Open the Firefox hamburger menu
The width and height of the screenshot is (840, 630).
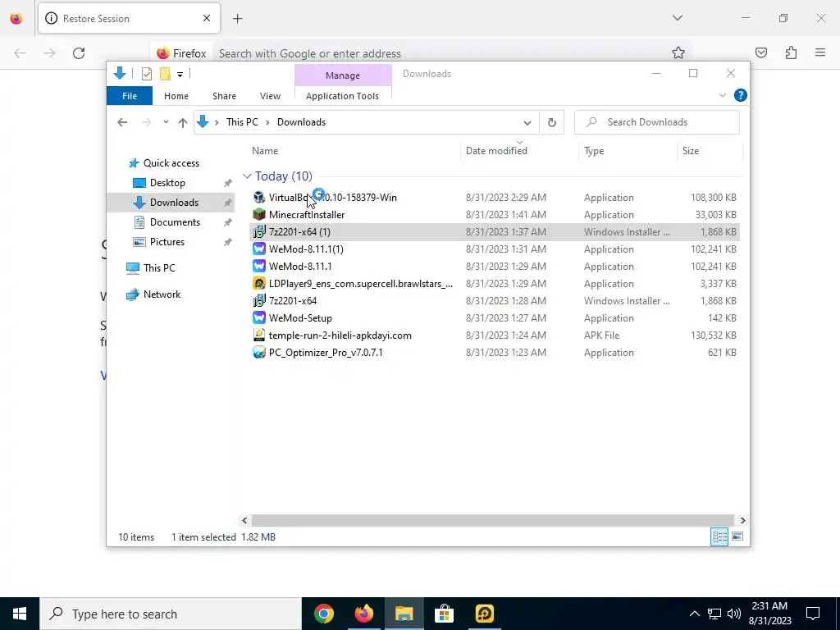point(820,52)
